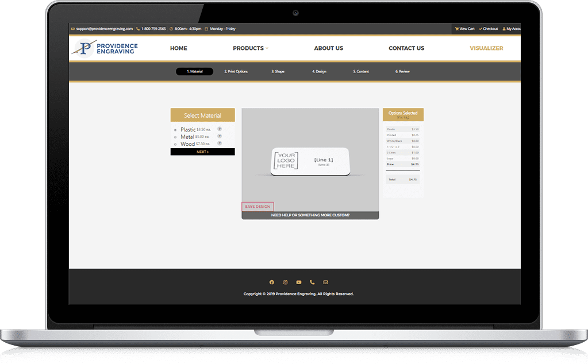This screenshot has width=588, height=364.
Task: Click the help icon next to Wood
Action: click(220, 144)
